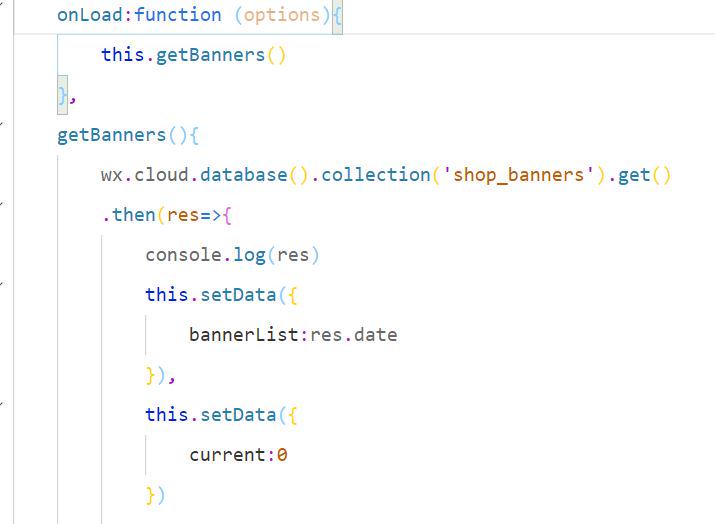Click the console identifier
Image resolution: width=715 pixels, height=524 pixels.
click(x=183, y=255)
